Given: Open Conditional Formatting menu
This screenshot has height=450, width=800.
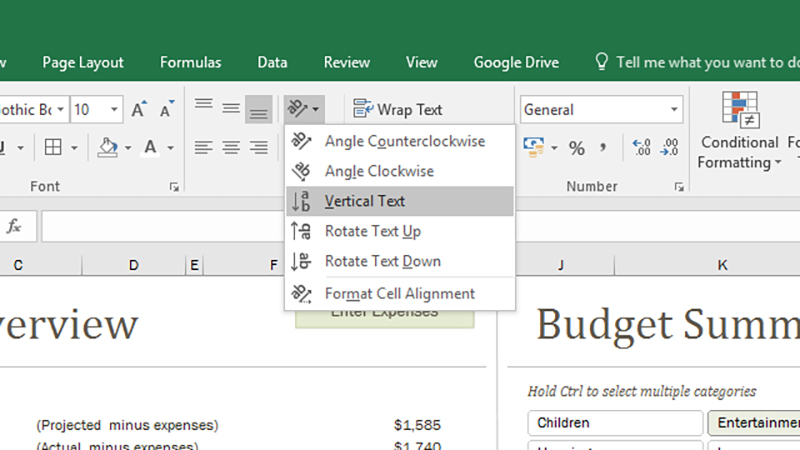Looking at the screenshot, I should [x=739, y=131].
